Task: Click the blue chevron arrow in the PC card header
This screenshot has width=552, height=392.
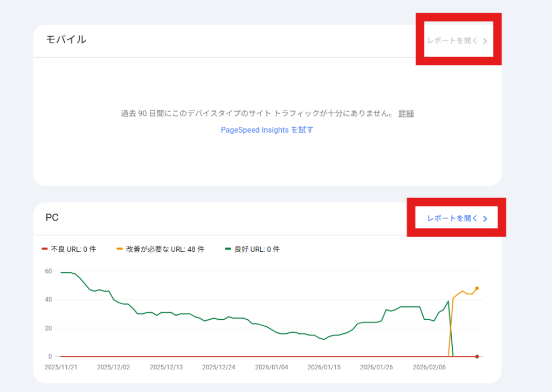Action: point(485,219)
